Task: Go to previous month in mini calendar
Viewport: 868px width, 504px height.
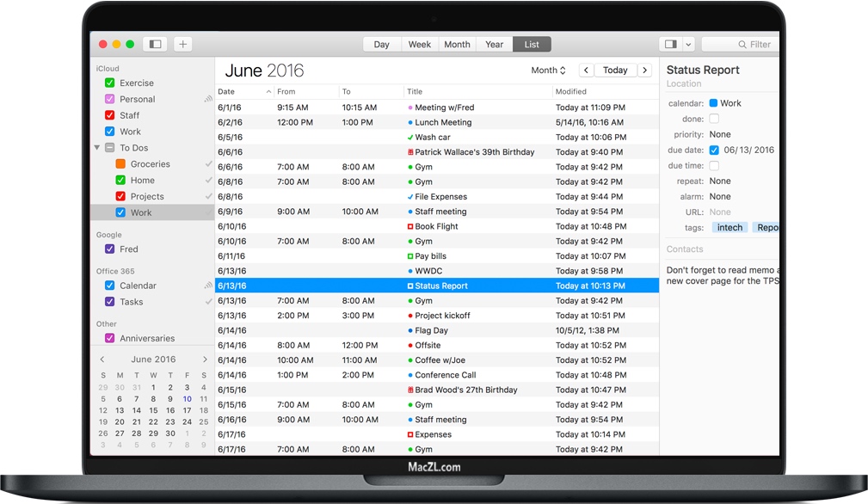Action: pos(102,359)
